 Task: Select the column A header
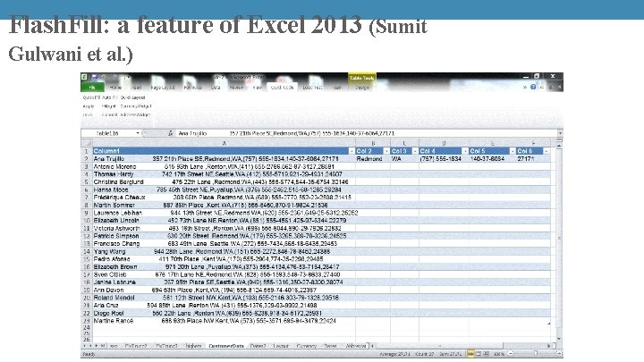[224, 143]
